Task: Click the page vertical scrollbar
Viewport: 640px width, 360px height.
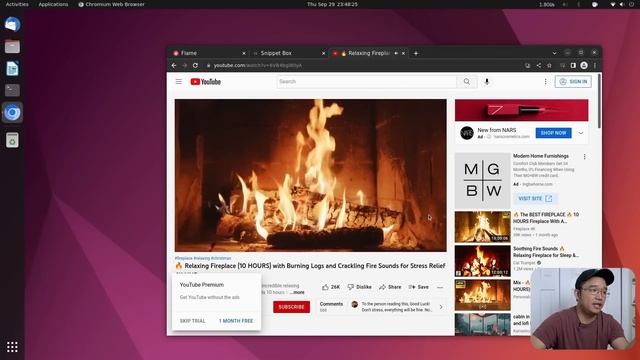Action: 599,102
